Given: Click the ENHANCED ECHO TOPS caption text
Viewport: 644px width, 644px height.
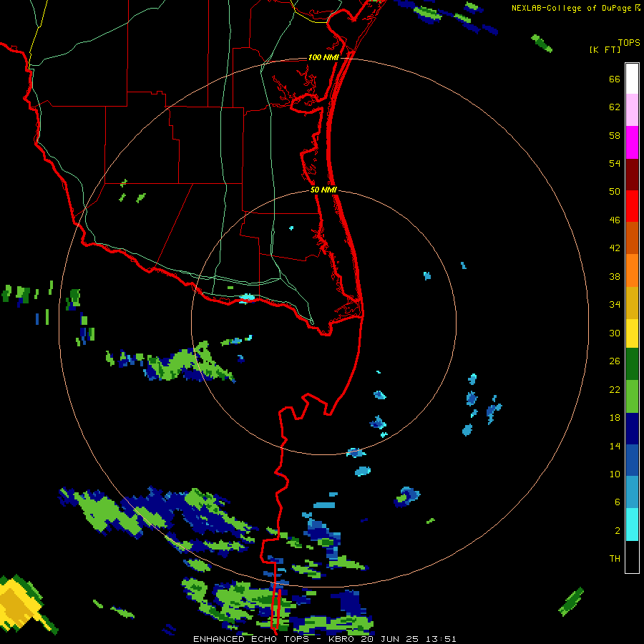Looking at the screenshot, I should [254, 639].
